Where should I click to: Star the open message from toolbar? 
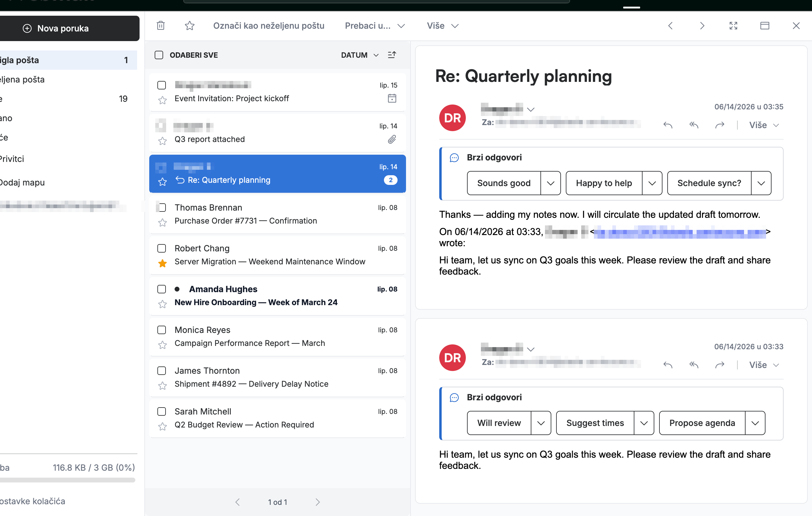point(189,26)
